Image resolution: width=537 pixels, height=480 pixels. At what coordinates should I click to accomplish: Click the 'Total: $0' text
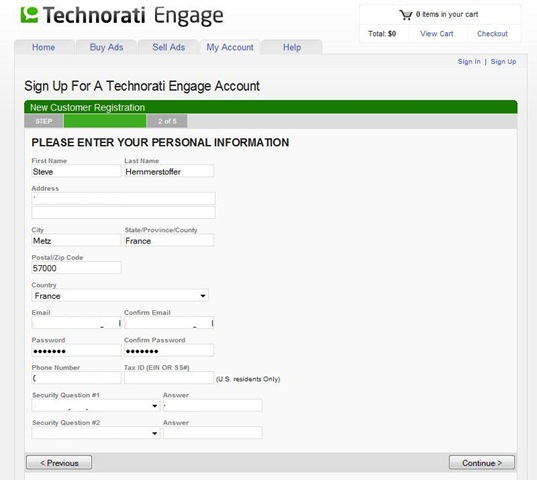(382, 34)
